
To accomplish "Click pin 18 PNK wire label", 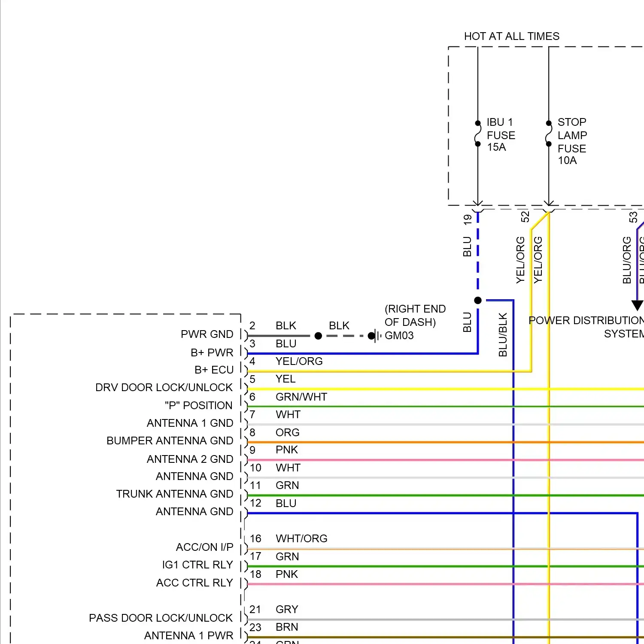I will 287,574.
